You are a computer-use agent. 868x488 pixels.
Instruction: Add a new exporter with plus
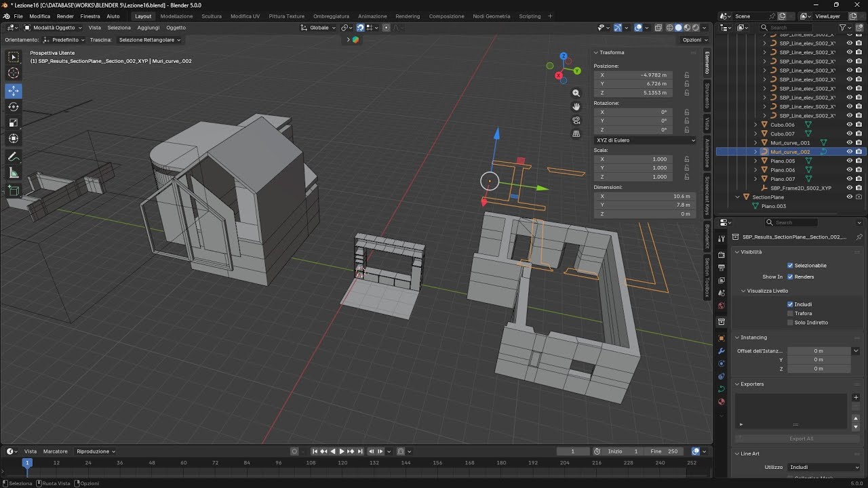tap(856, 398)
